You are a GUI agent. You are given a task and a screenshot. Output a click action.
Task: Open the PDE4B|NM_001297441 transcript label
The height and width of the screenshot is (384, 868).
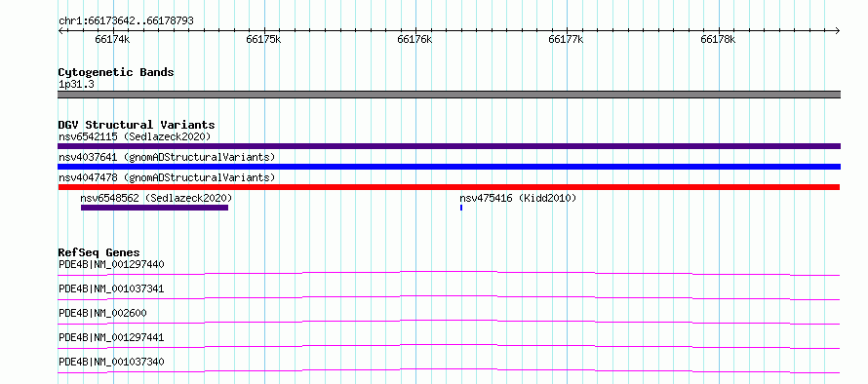pos(111,337)
